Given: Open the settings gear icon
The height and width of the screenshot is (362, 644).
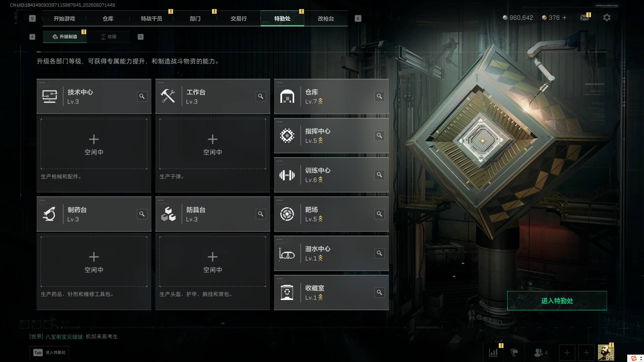Looking at the screenshot, I should [x=606, y=17].
